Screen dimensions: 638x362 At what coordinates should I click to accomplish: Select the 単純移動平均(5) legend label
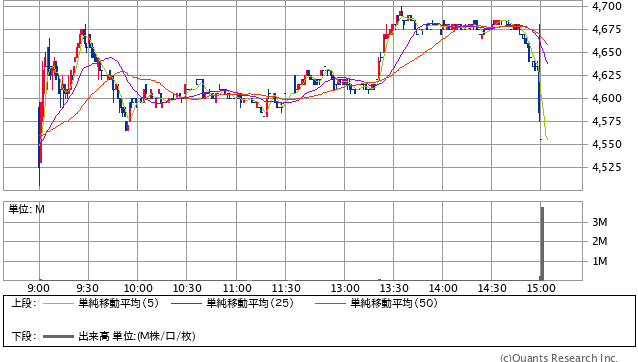(x=118, y=303)
